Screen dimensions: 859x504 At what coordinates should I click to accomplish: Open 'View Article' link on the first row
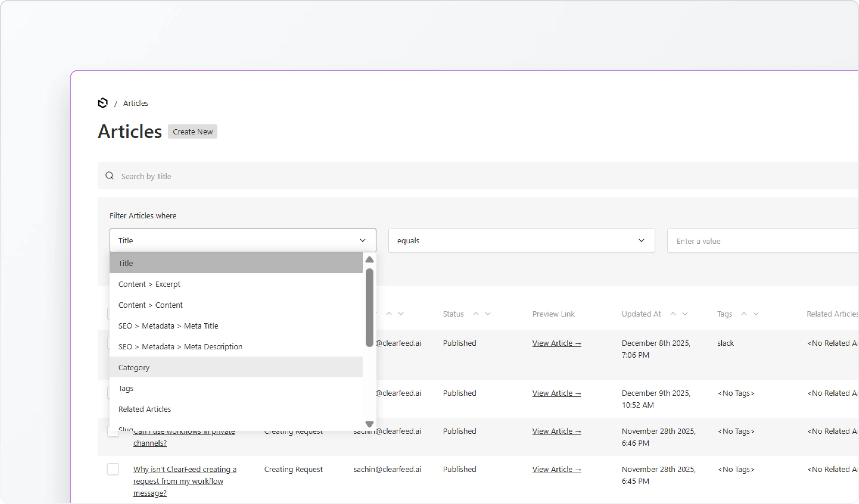pos(556,343)
